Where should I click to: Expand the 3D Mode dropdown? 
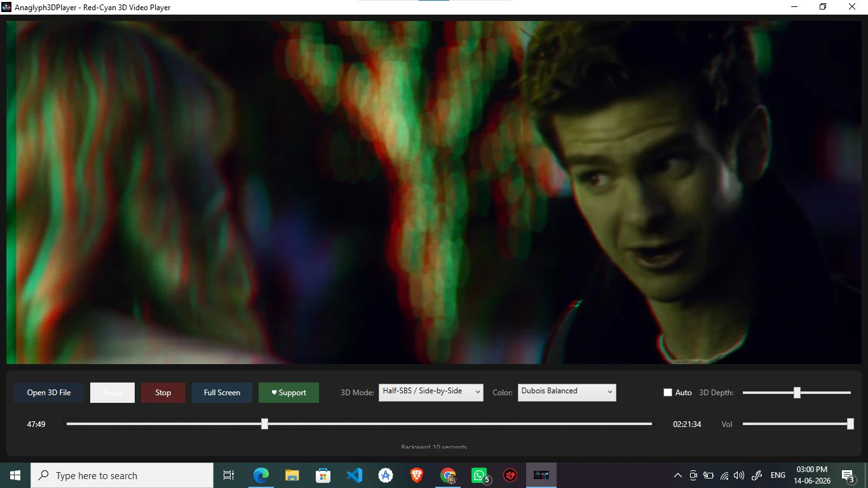[x=431, y=392]
